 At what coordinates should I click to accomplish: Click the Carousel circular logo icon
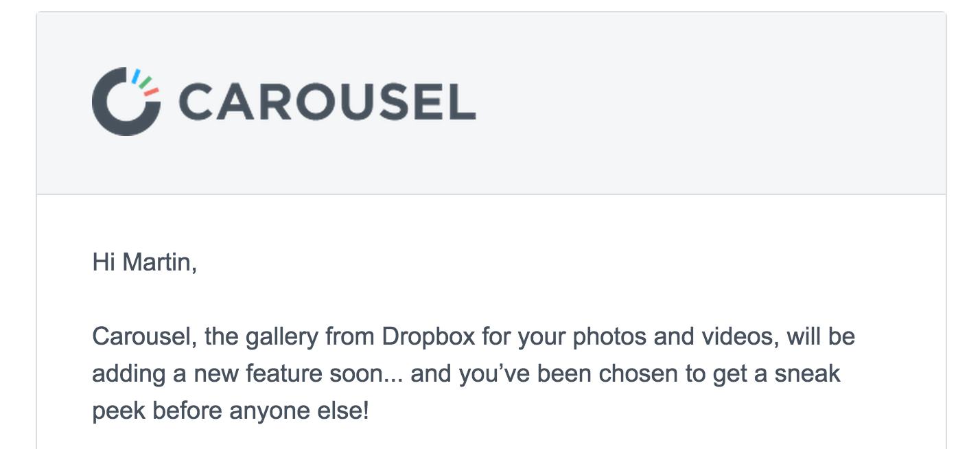pyautogui.click(x=126, y=102)
